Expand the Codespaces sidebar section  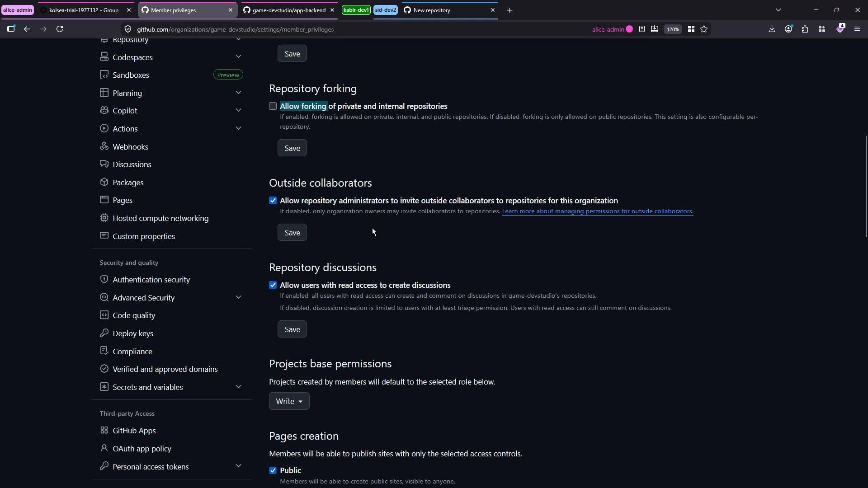pos(238,57)
